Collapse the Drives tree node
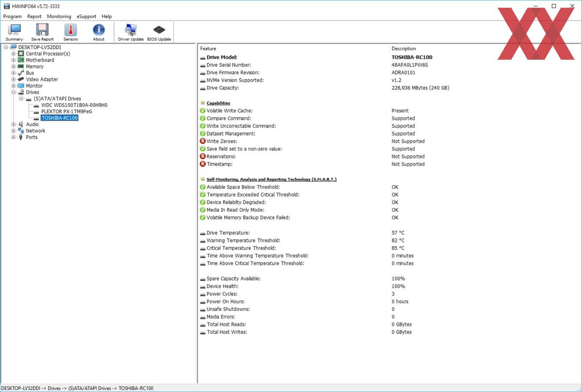 pos(13,92)
